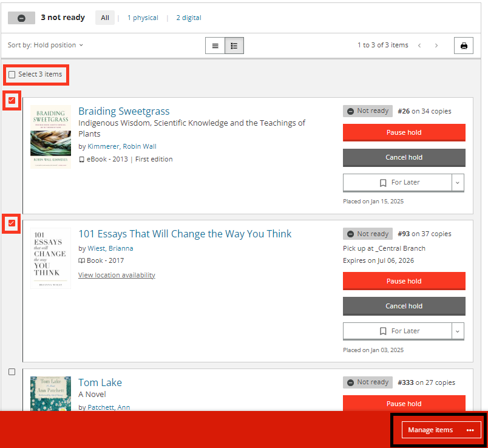
Task: Uncheck the Braiding Sweetgrass checkbox
Action: tap(12, 100)
